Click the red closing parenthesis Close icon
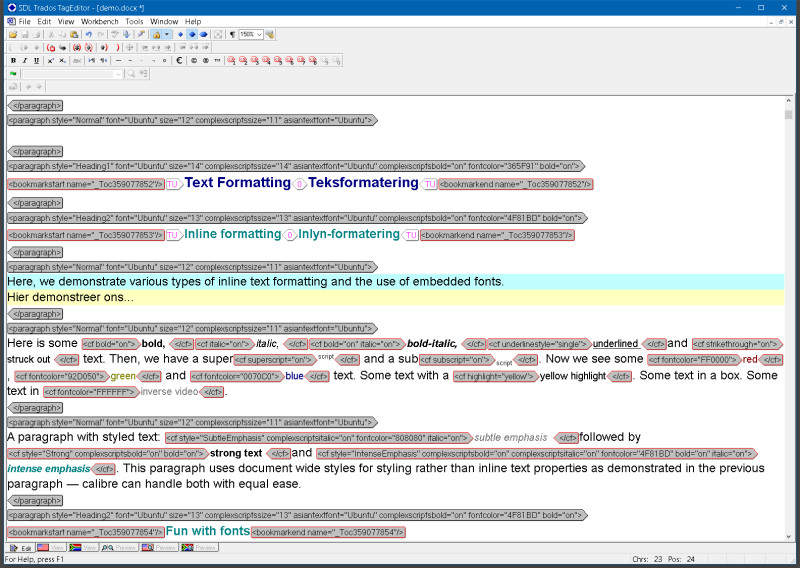 click(x=118, y=47)
